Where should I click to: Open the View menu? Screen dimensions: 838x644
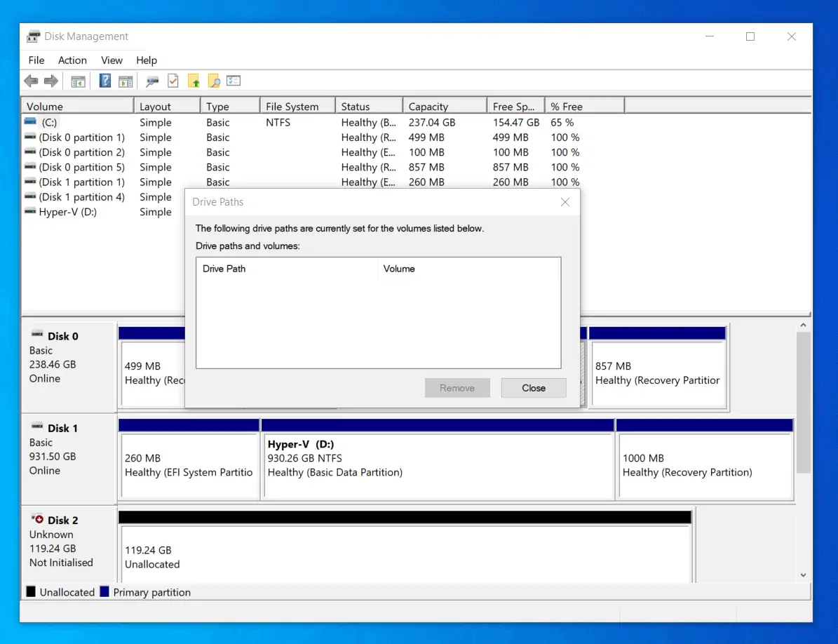(111, 60)
